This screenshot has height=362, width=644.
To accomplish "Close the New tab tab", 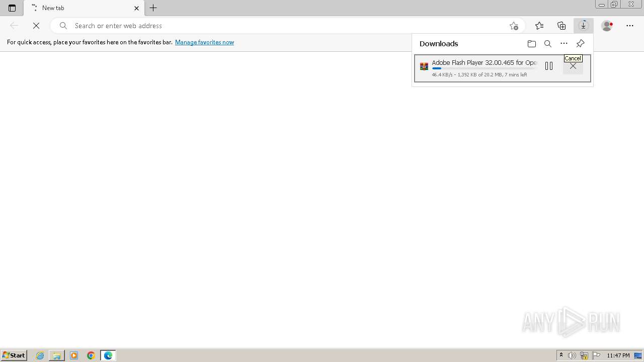I will click(136, 8).
